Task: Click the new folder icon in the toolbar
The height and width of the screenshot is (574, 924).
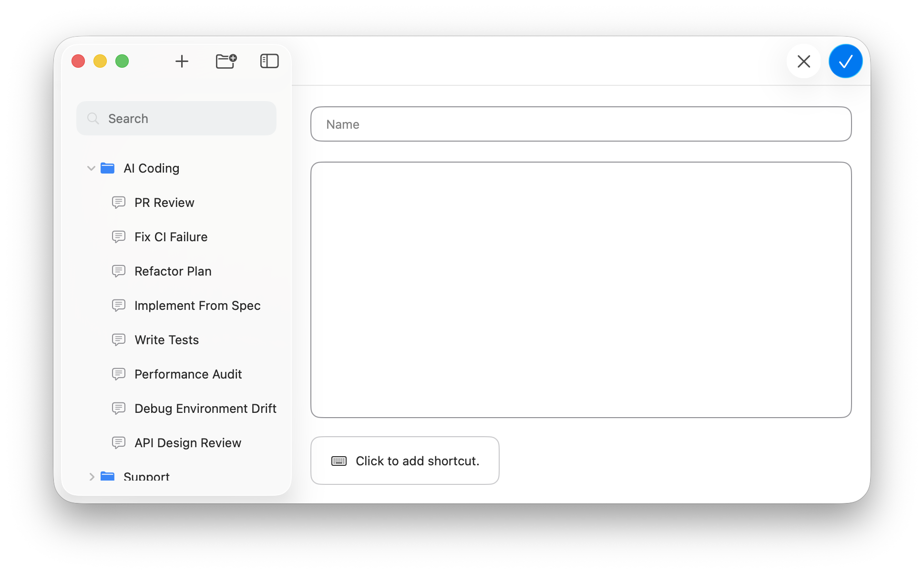Action: (x=226, y=61)
